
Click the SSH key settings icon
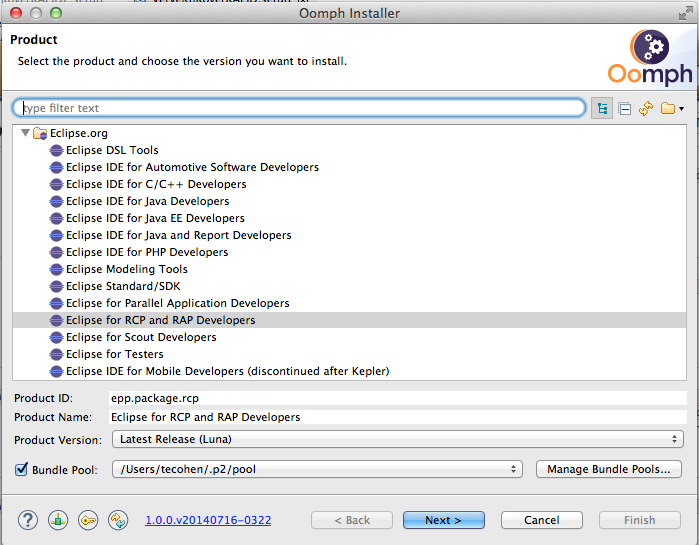(x=88, y=520)
